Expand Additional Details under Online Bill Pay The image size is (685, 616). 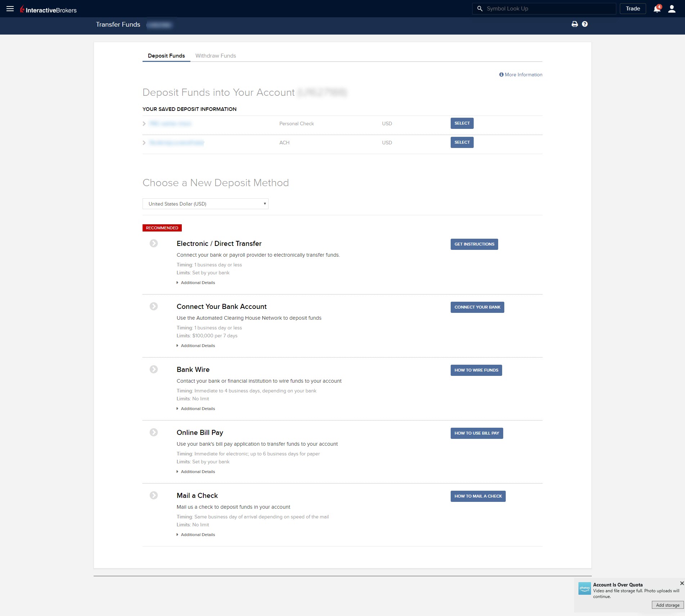click(x=196, y=472)
